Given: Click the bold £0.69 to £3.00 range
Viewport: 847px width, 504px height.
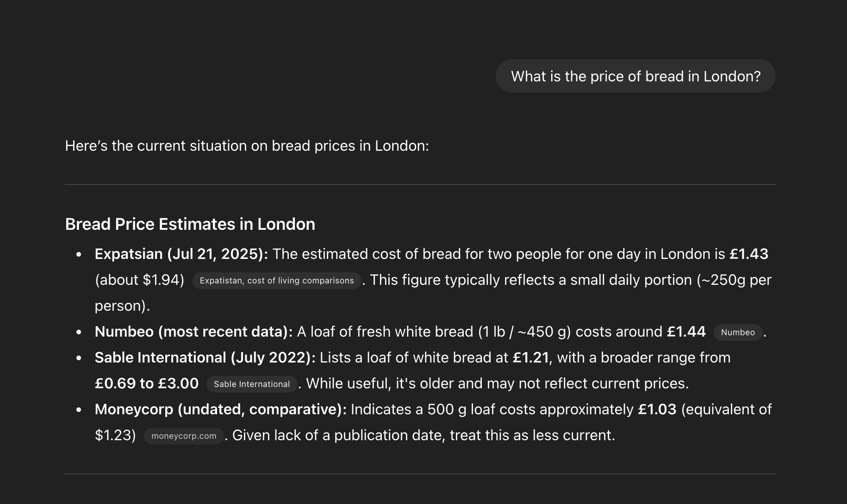Looking at the screenshot, I should 147,383.
